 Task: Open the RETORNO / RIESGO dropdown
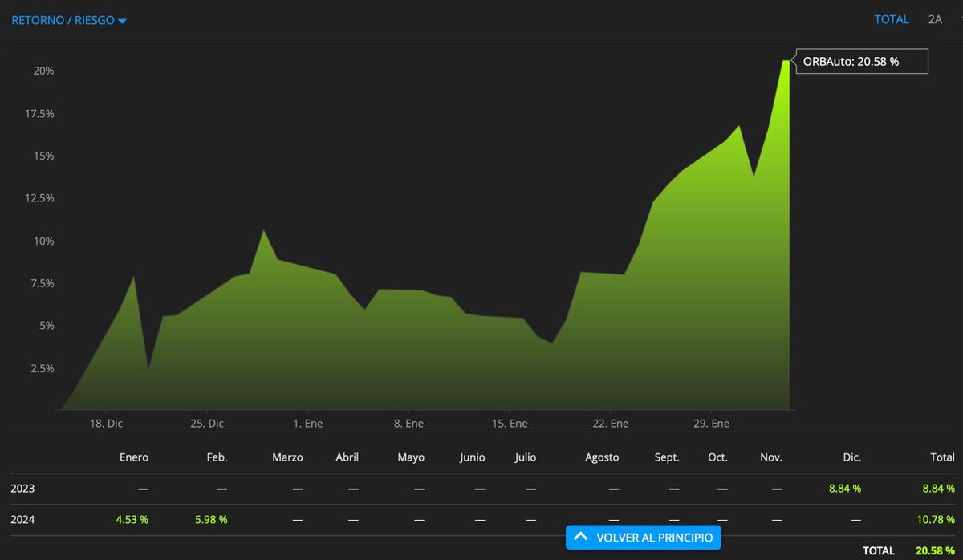[69, 20]
